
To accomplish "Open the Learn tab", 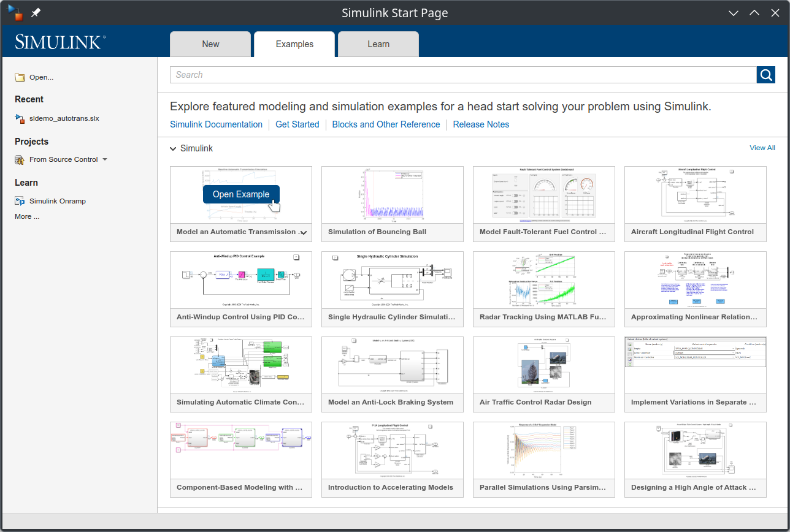I will click(378, 44).
